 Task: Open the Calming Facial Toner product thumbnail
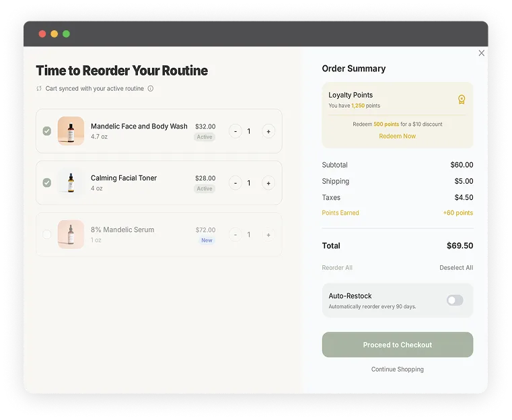71,183
